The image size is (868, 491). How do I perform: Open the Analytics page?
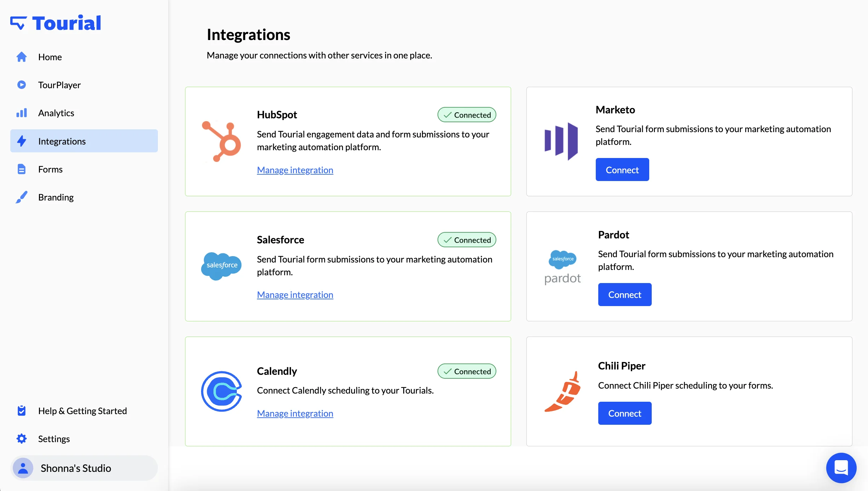coord(84,113)
